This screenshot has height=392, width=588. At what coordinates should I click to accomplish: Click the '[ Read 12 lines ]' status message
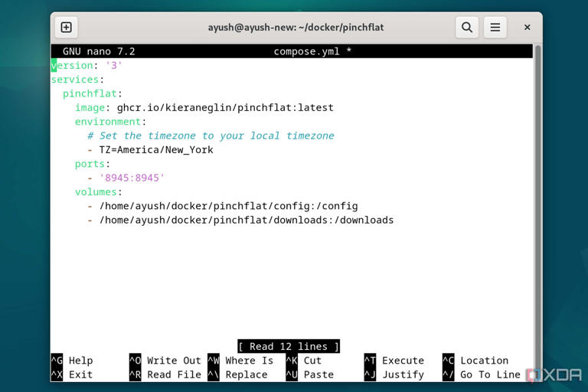tap(289, 346)
